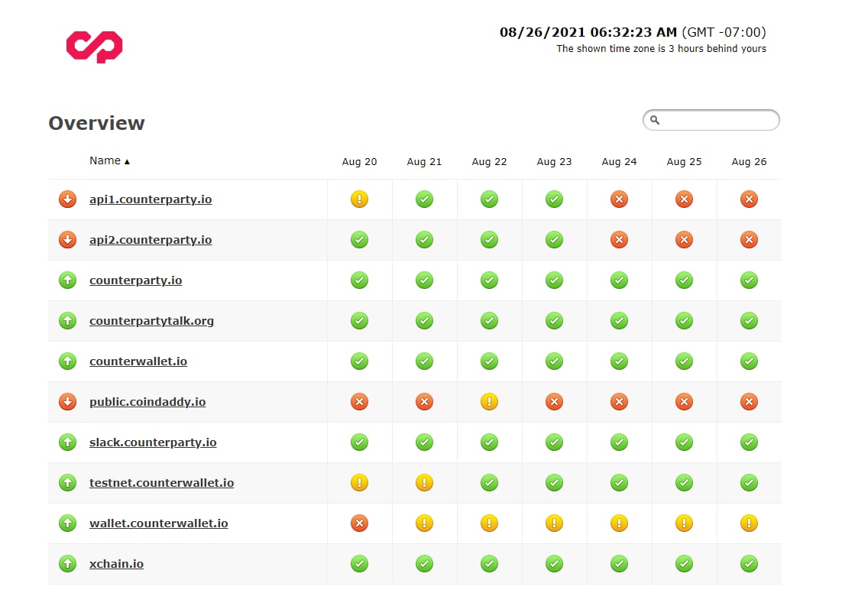
Task: Open xchain.io link
Action: 116,564
